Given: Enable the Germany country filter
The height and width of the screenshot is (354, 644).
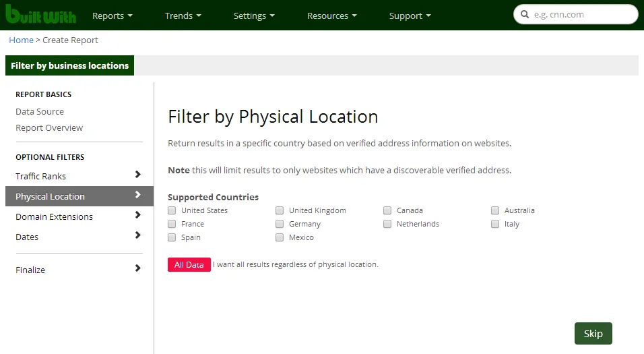Looking at the screenshot, I should [x=280, y=224].
